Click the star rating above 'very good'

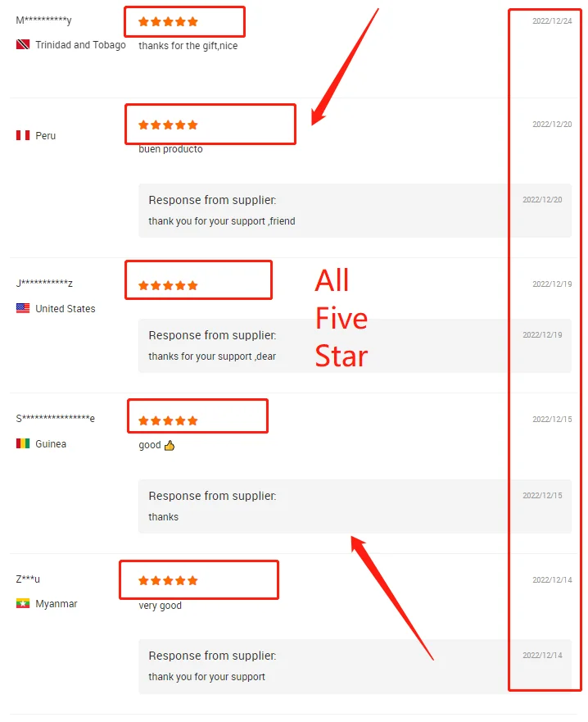pyautogui.click(x=168, y=581)
